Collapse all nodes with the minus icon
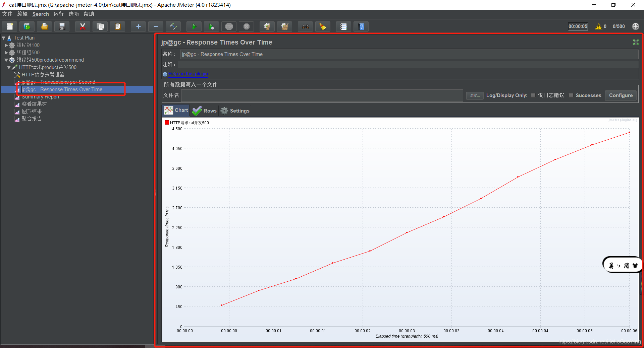This screenshot has height=348, width=644. (156, 26)
